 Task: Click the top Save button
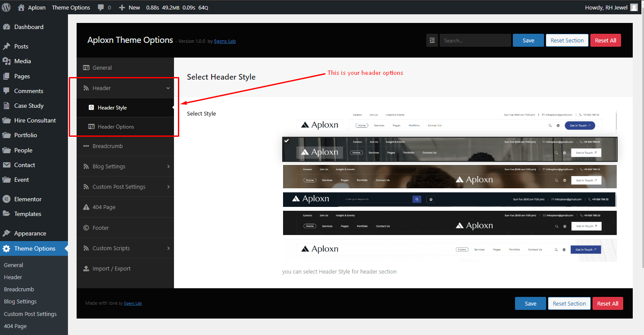tap(528, 40)
